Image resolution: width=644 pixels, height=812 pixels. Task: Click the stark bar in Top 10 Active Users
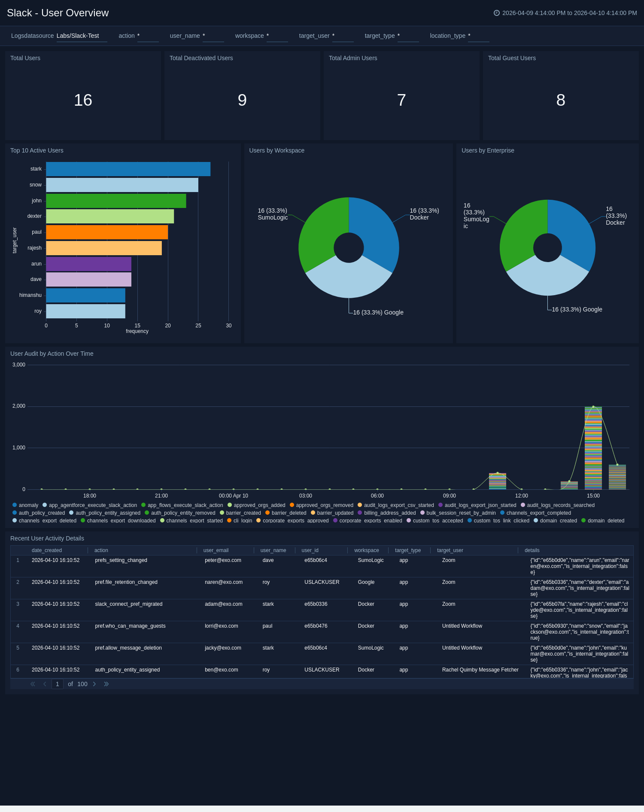(x=128, y=169)
